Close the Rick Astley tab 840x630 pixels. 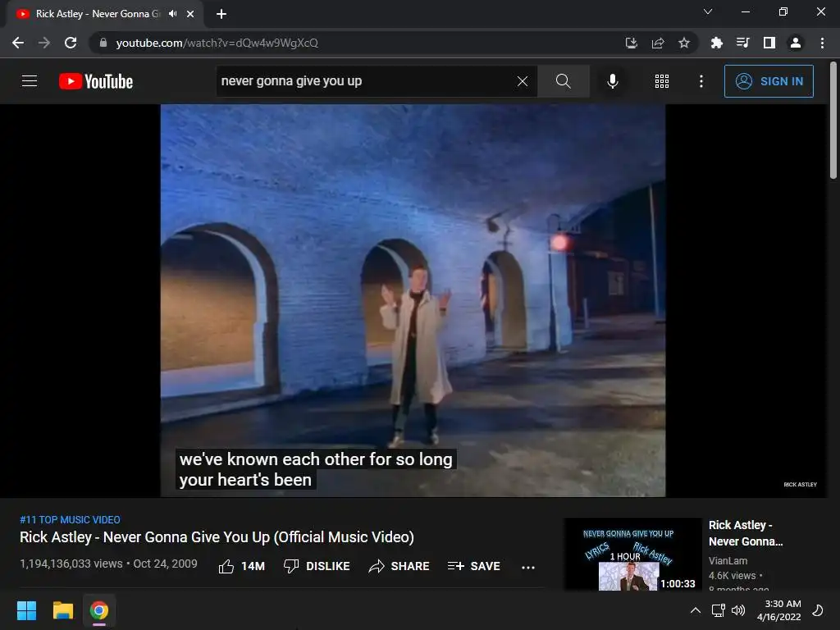pos(190,14)
